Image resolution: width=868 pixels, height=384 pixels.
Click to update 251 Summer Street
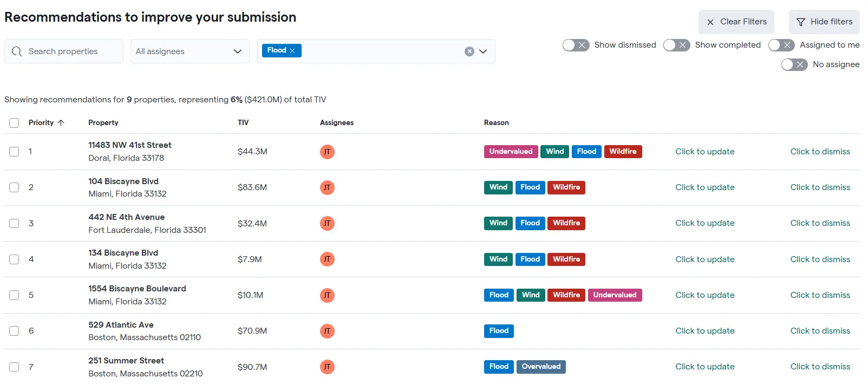coord(705,367)
